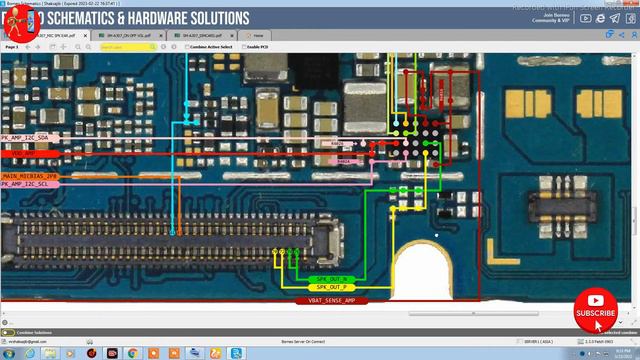Go to previous page arrow in toolbar
The image size is (640, 360).
click(28, 47)
